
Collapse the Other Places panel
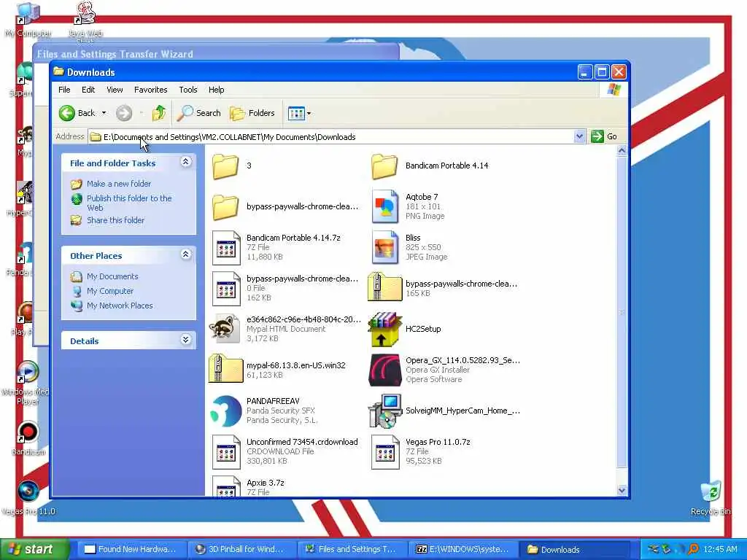[186, 254]
